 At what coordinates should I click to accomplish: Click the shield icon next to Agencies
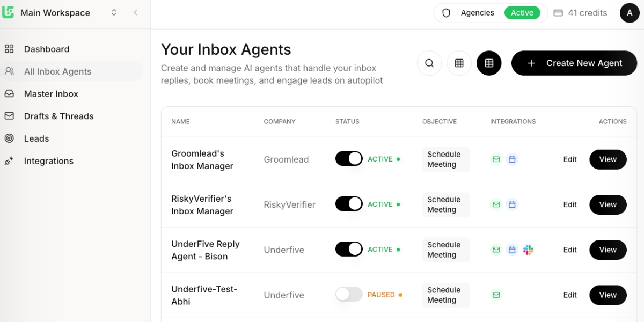(447, 12)
